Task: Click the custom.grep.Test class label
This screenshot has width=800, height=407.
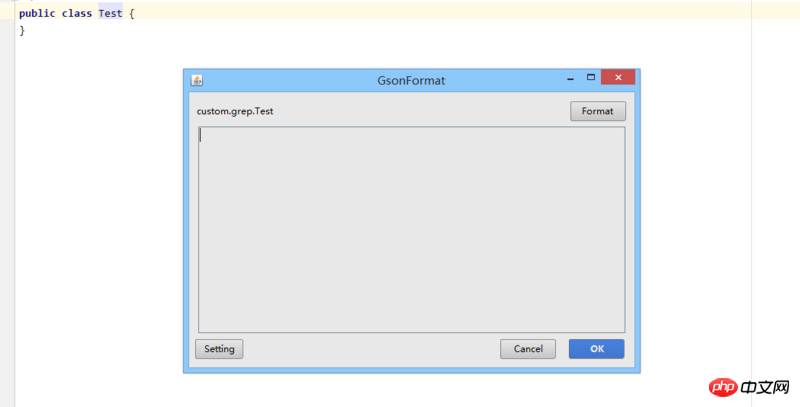Action: tap(235, 111)
